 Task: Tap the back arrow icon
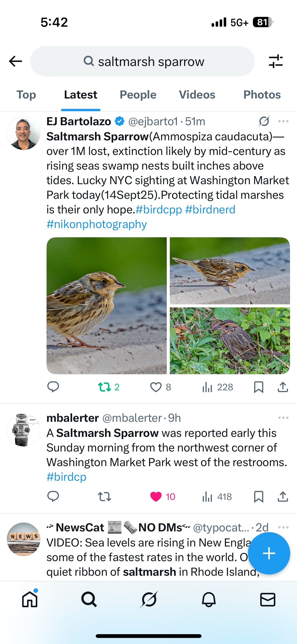click(15, 61)
